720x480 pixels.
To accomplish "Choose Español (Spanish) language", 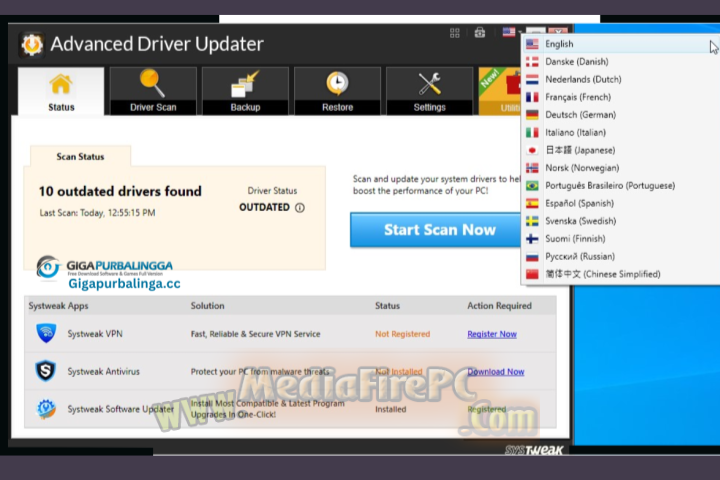I will coord(620,203).
